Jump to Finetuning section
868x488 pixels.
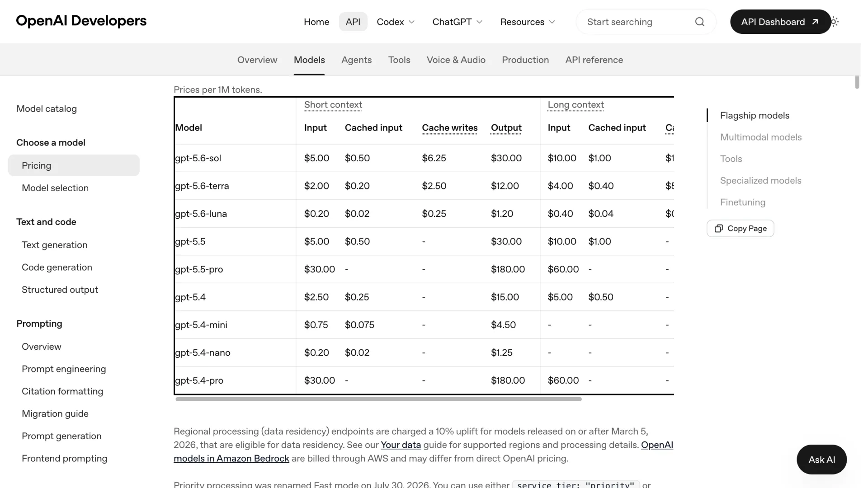click(x=743, y=202)
